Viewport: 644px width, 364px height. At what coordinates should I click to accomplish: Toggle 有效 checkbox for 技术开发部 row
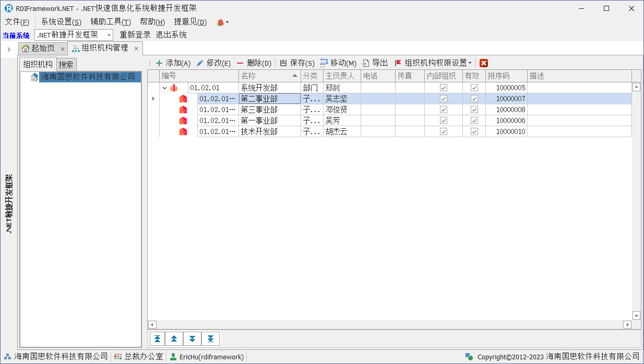[474, 131]
